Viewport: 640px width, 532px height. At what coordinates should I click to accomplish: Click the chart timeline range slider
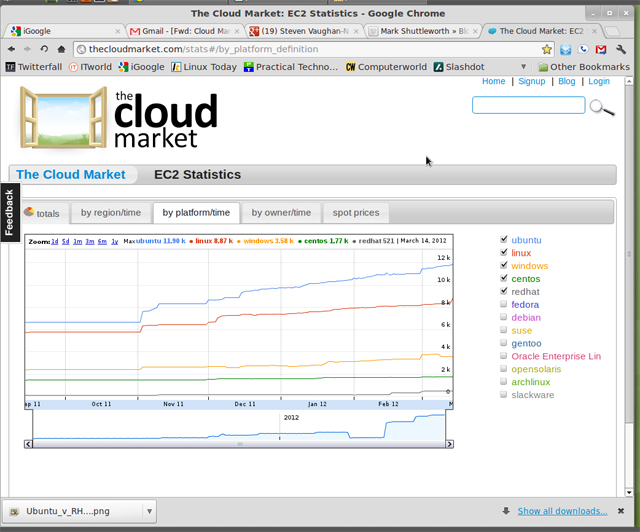[239, 444]
